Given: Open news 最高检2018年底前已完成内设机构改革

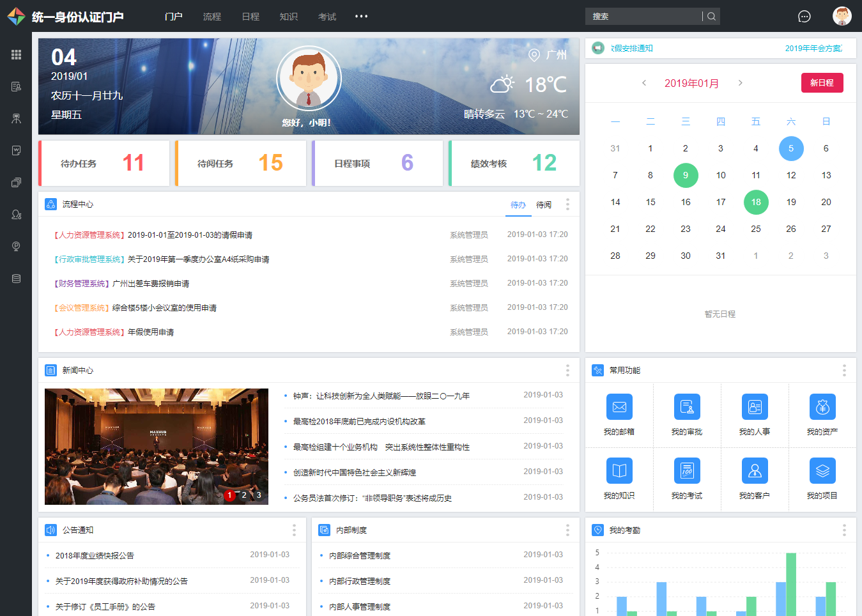Looking at the screenshot, I should point(359,422).
